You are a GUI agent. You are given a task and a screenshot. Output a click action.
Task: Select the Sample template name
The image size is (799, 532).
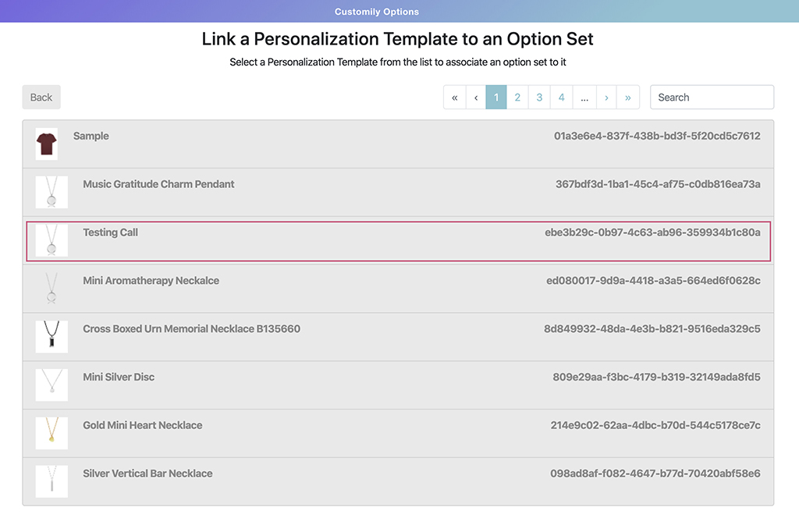91,136
